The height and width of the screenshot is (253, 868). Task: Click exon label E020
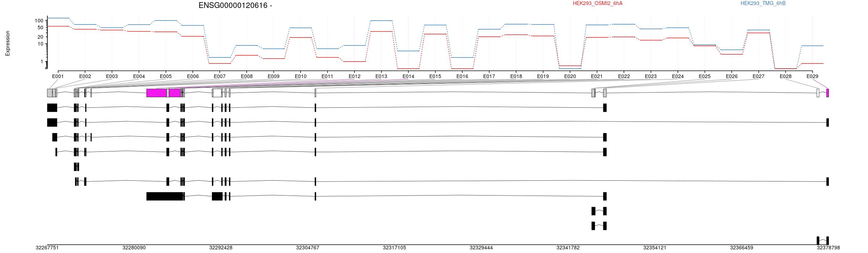[x=570, y=76]
